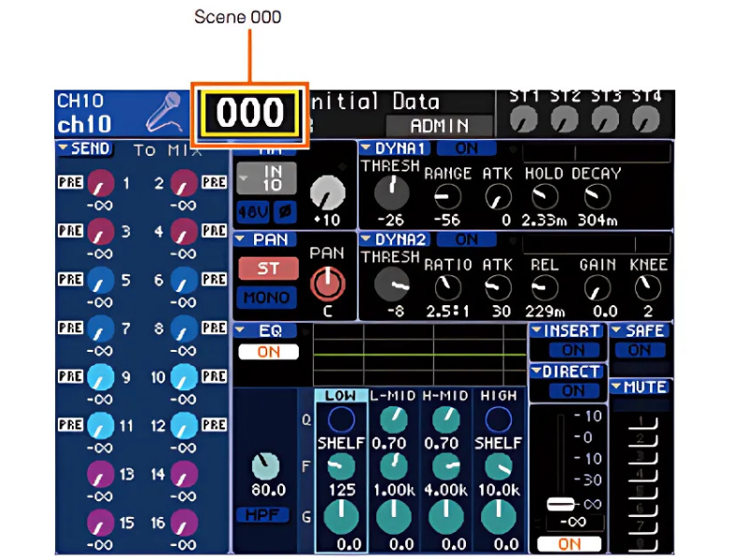Select the HPF frequency knob 80.0
This screenshot has width=747, height=560.
pos(266,466)
